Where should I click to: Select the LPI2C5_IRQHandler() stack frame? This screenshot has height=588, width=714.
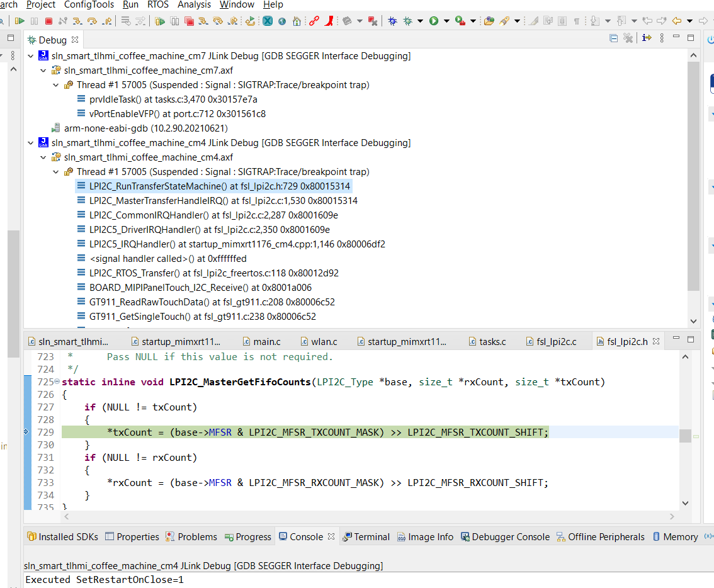click(x=237, y=244)
